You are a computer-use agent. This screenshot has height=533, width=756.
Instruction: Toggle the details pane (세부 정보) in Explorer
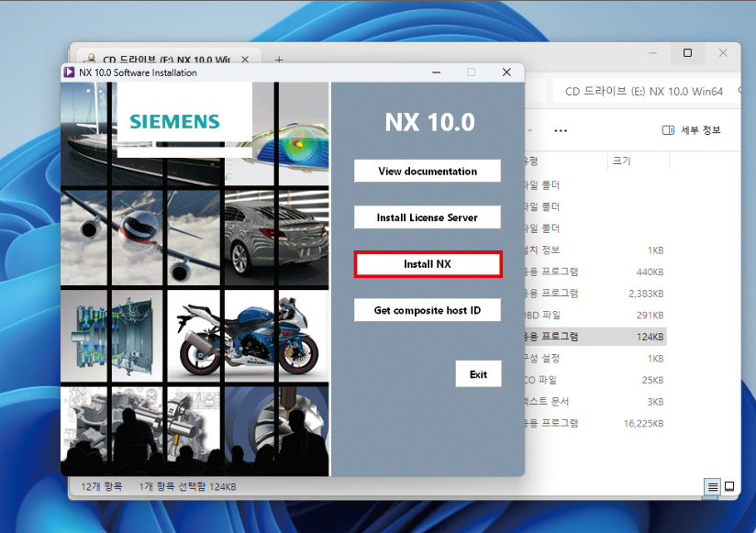click(x=692, y=130)
